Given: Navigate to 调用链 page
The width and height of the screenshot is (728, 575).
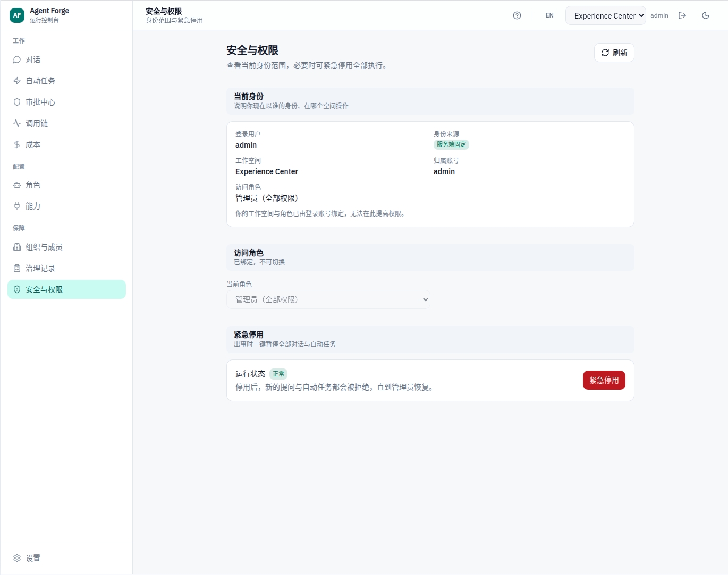Looking at the screenshot, I should [x=67, y=124].
